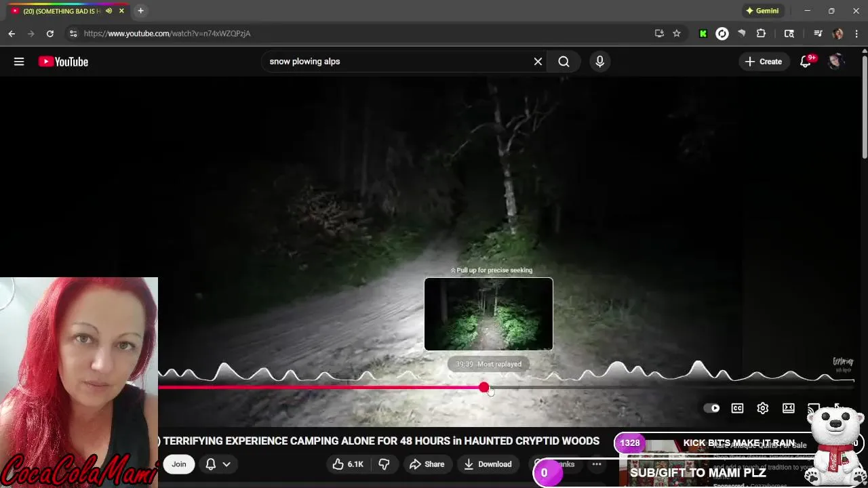This screenshot has height=488, width=868.
Task: Install page as app from address bar
Action: coord(659,33)
